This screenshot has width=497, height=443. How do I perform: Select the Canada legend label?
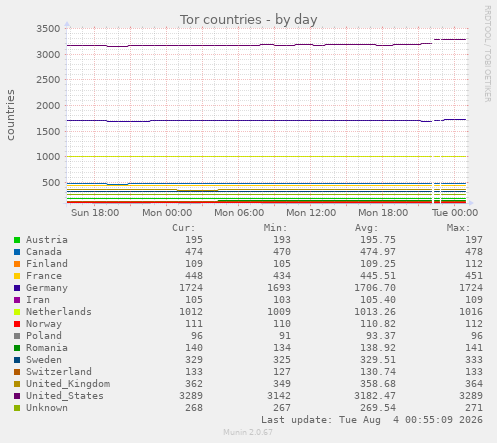[x=44, y=252]
